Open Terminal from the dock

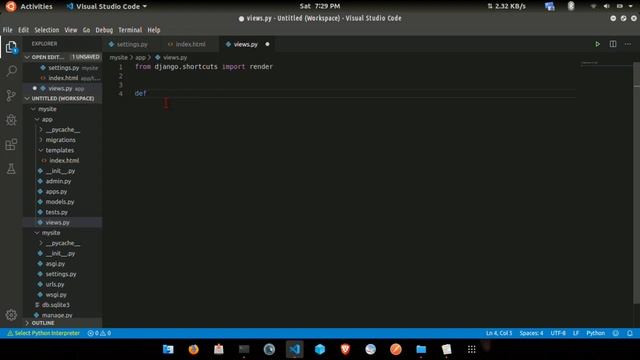[244, 349]
